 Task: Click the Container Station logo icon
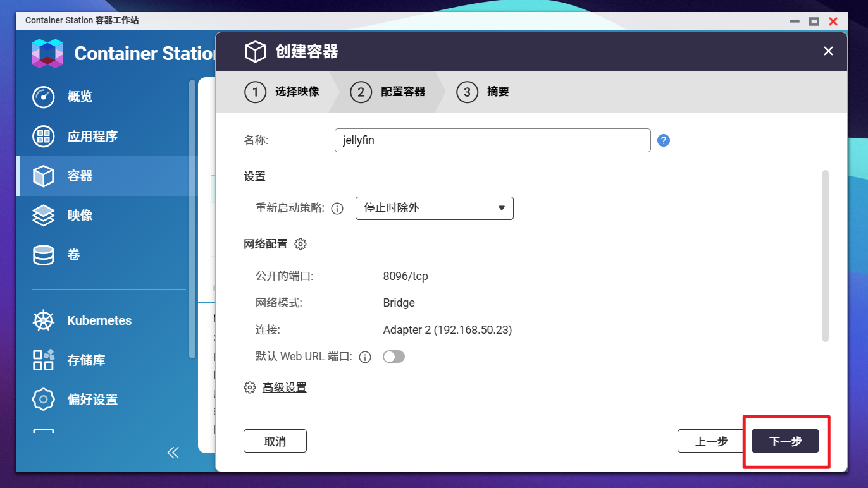47,53
